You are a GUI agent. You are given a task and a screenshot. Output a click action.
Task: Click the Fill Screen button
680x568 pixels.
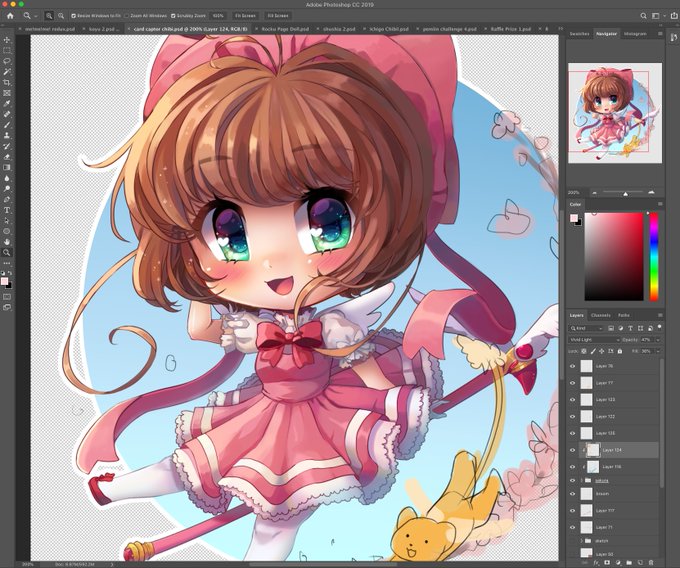278,16
